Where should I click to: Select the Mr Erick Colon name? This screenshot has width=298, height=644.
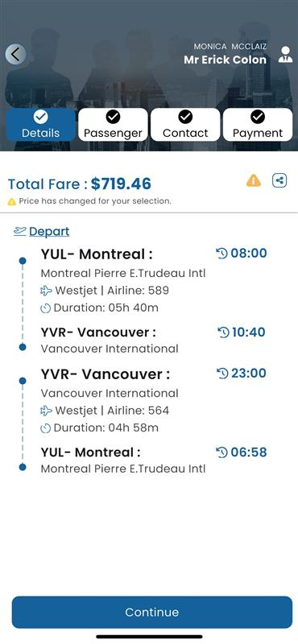click(226, 60)
